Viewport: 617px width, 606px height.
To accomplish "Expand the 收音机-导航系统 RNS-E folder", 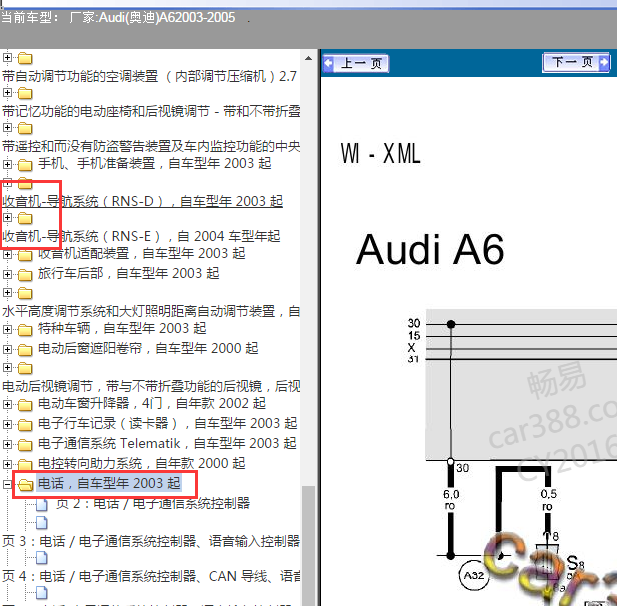I will point(7,217).
